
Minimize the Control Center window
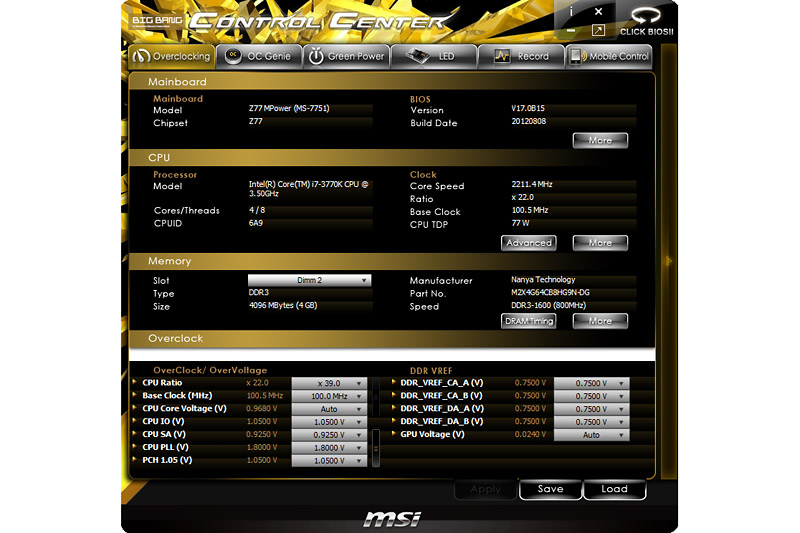tap(571, 31)
